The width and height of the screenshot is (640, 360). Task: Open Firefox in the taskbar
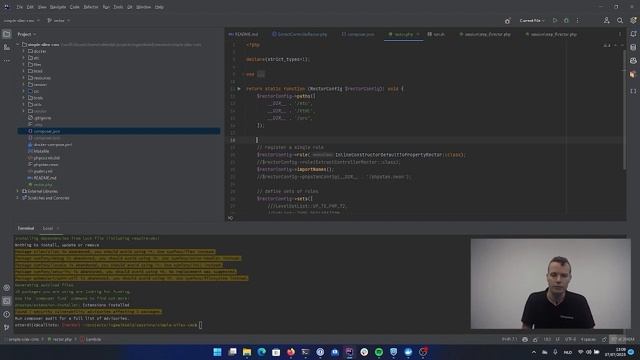pyautogui.click(x=291, y=352)
